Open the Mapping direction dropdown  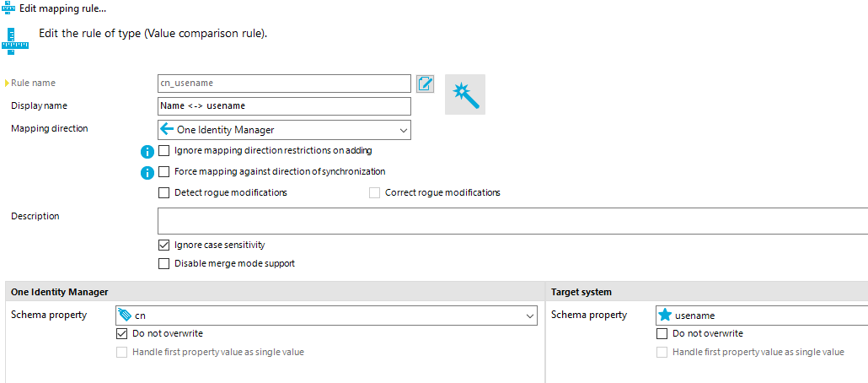click(x=285, y=130)
